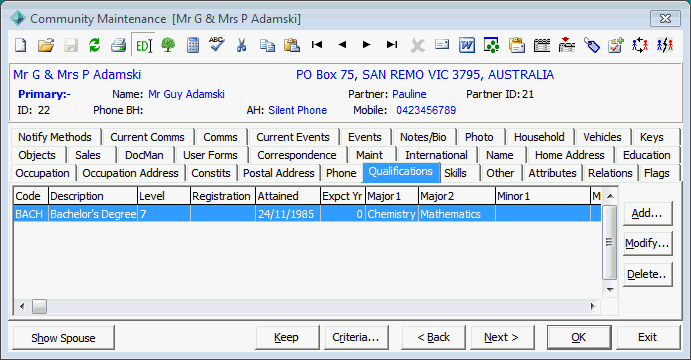
Task: Click the mobile number 0423456789
Action: click(426, 110)
